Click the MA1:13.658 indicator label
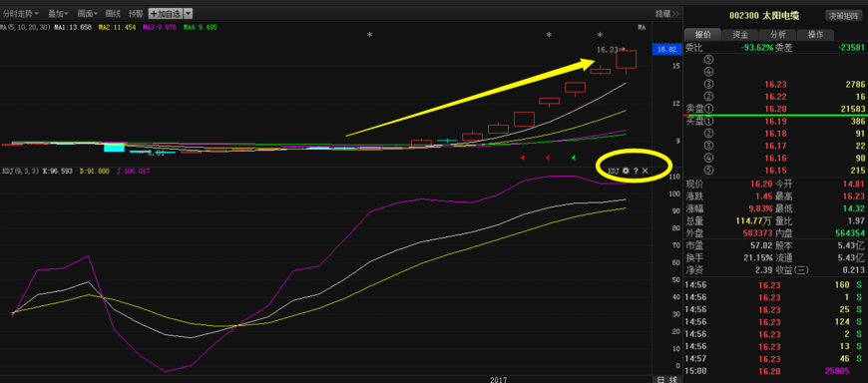The image size is (868, 383). pyautogui.click(x=73, y=27)
